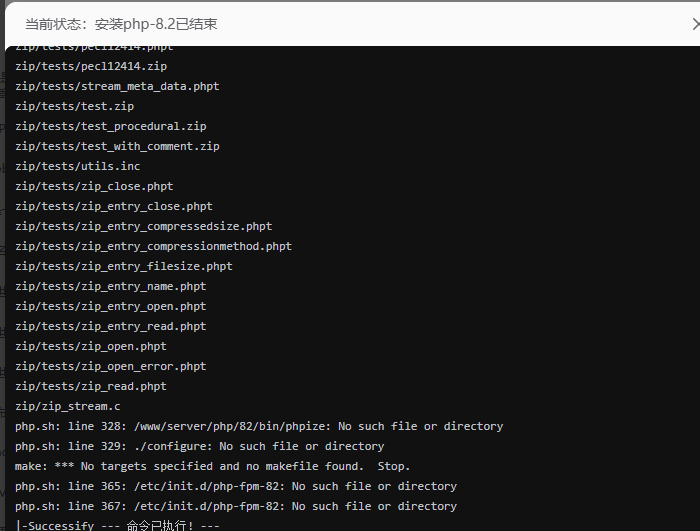Click the zip_close.phpt log line
The width and height of the screenshot is (700, 531).
(x=94, y=186)
